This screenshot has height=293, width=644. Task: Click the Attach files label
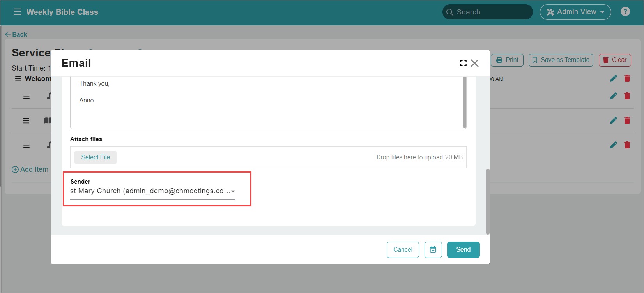86,139
